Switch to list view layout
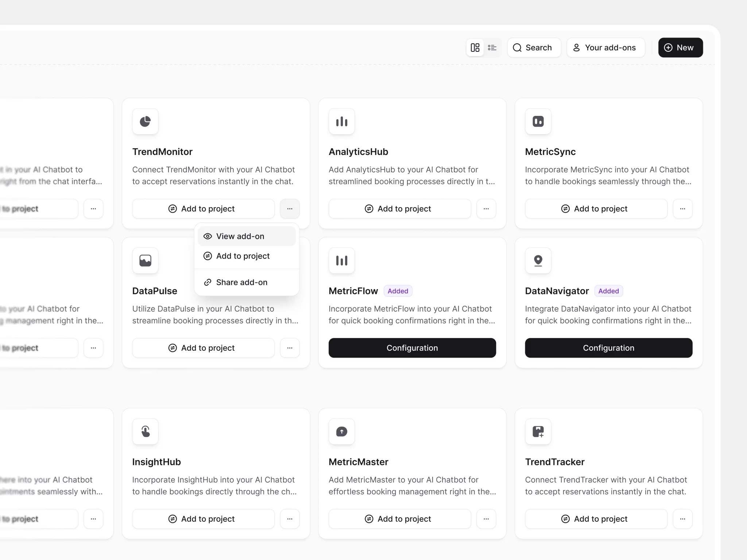The height and width of the screenshot is (560, 747). tap(492, 48)
